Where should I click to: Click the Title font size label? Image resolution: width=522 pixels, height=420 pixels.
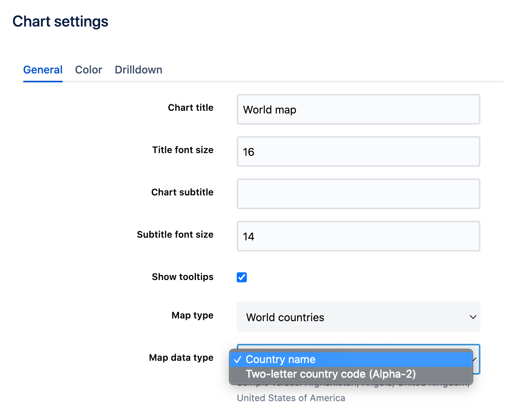[182, 150]
